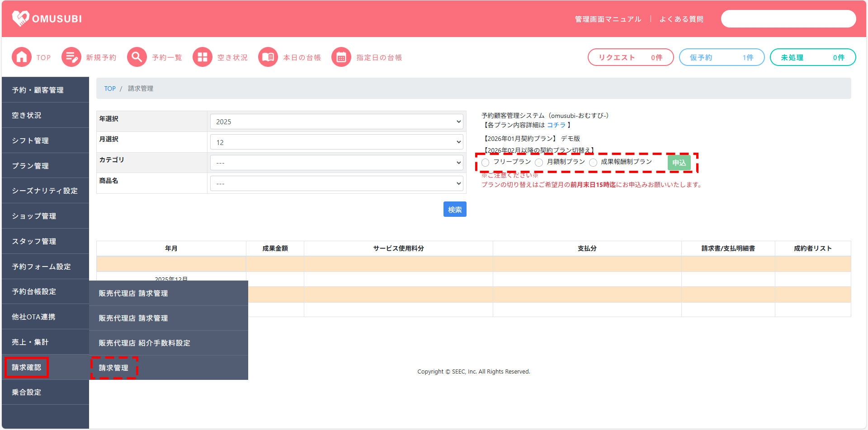Select 請求管理 in the submenu
This screenshot has height=430, width=868.
coord(114,368)
